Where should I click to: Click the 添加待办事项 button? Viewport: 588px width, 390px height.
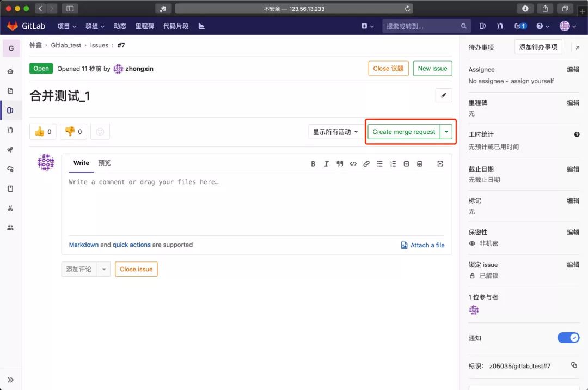538,47
